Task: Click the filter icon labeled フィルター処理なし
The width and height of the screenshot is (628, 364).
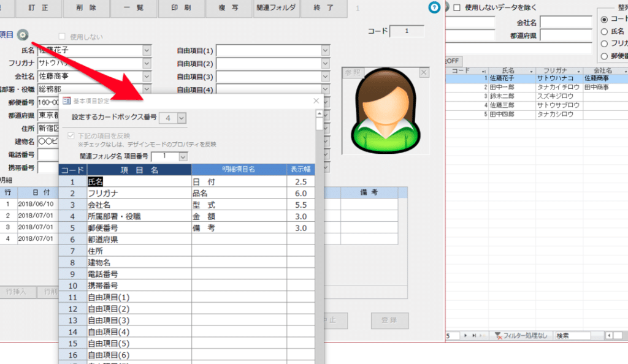Action: (497, 335)
